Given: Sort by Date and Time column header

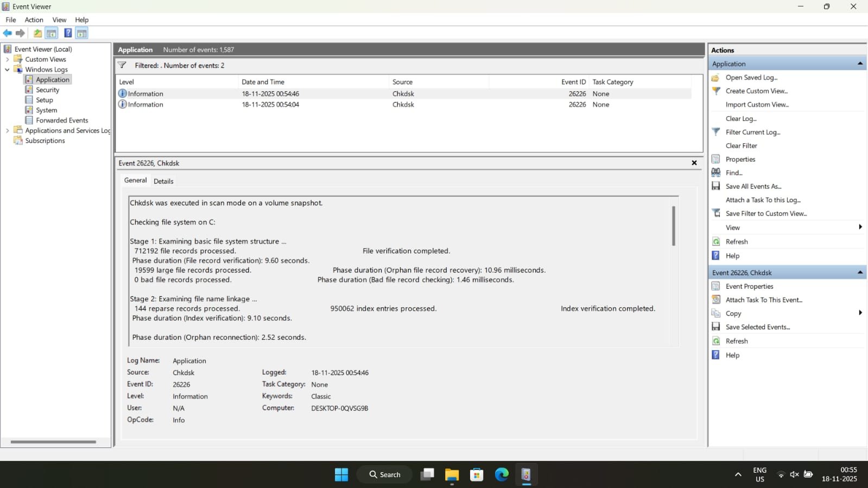Looking at the screenshot, I should tap(314, 82).
